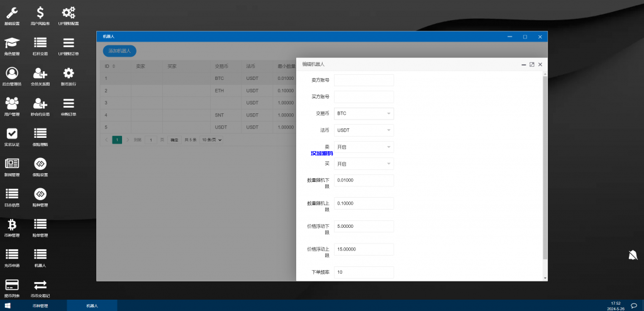The height and width of the screenshot is (311, 644).
Task: Open the 角色管理 graduation cap icon
Action: click(12, 43)
